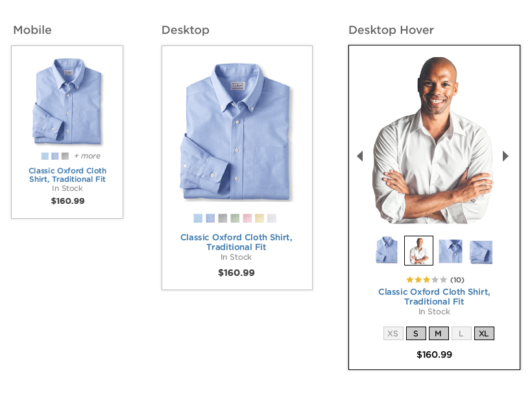
Task: Choose size M
Action: pos(439,334)
